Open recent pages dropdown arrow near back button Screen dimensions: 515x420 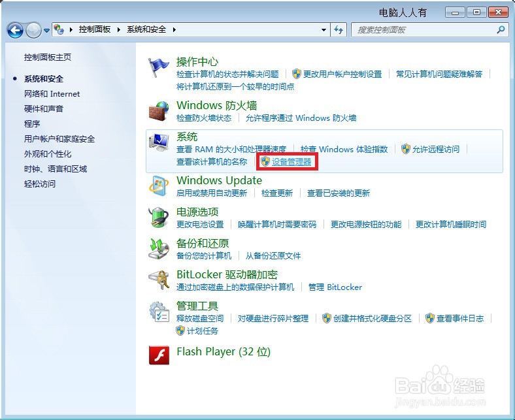46,31
